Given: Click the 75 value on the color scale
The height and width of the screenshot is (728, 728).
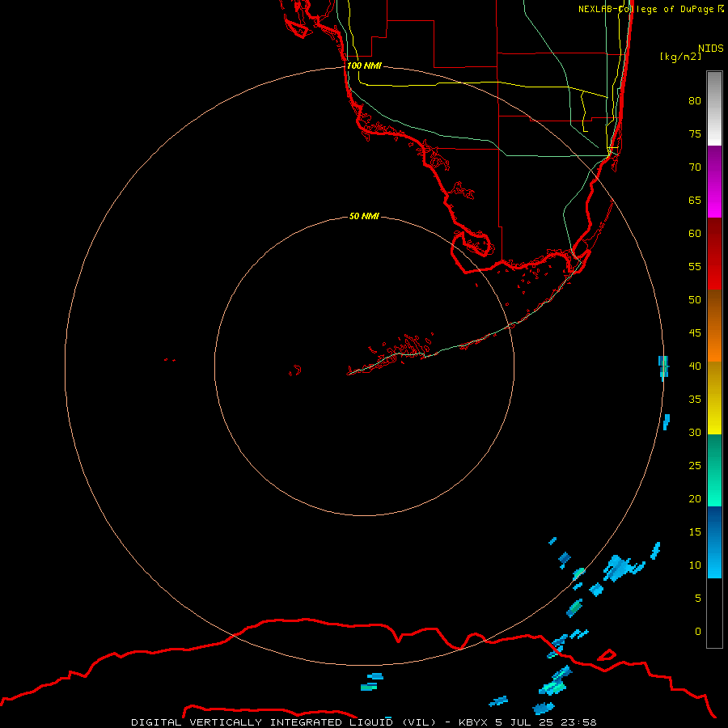Looking at the screenshot, I should coord(695,134).
